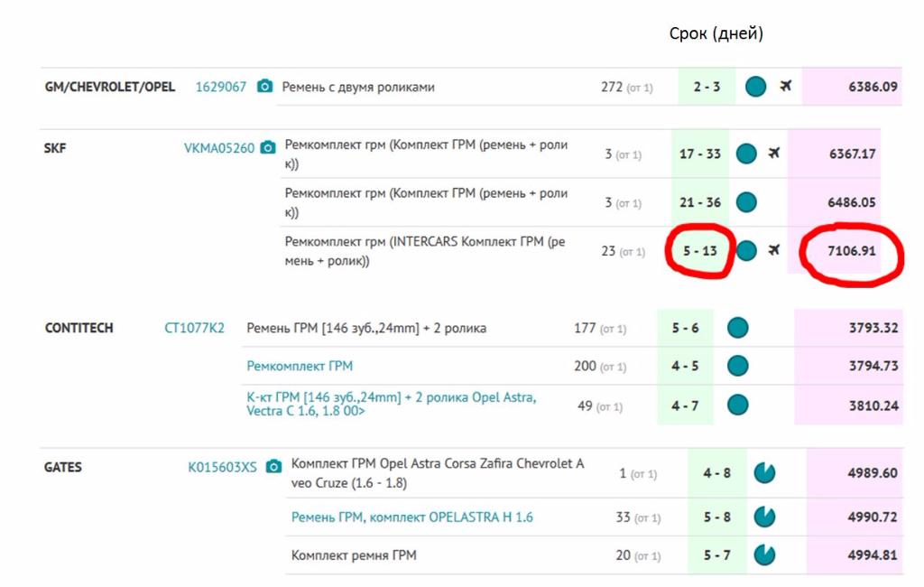Click availability circle in row priced 6386.09

coord(755,86)
